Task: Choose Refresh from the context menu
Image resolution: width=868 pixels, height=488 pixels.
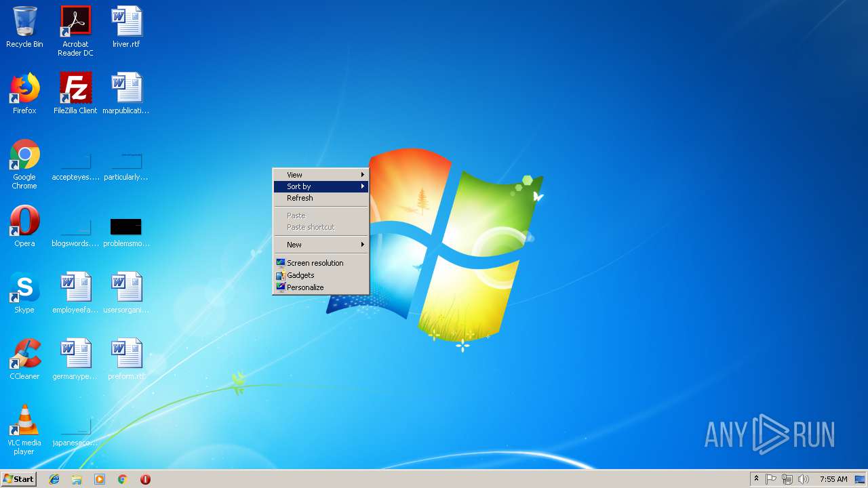Action: coord(321,198)
